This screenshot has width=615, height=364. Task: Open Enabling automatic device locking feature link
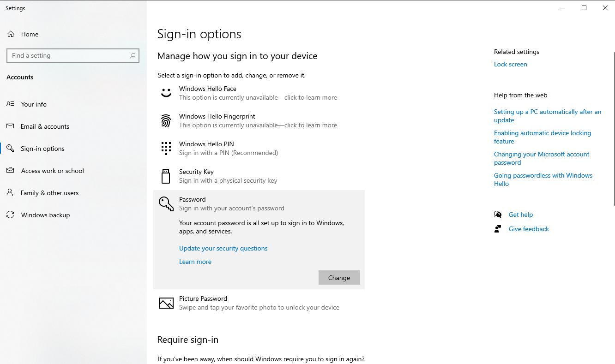[x=543, y=137]
